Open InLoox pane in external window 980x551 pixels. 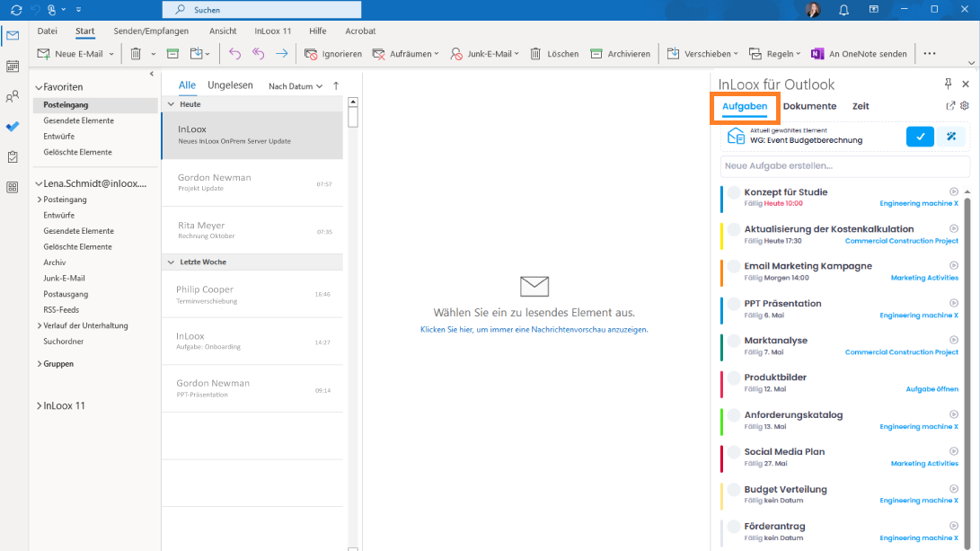(x=950, y=106)
